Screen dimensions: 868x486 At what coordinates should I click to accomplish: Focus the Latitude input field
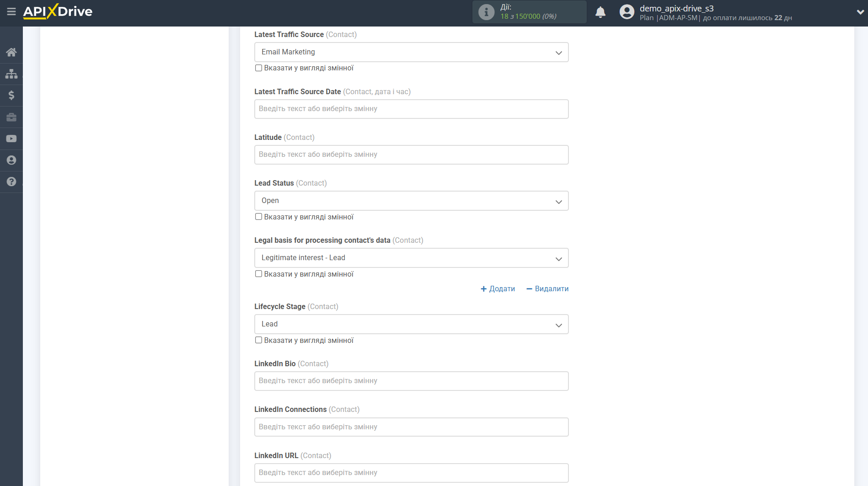tap(411, 155)
